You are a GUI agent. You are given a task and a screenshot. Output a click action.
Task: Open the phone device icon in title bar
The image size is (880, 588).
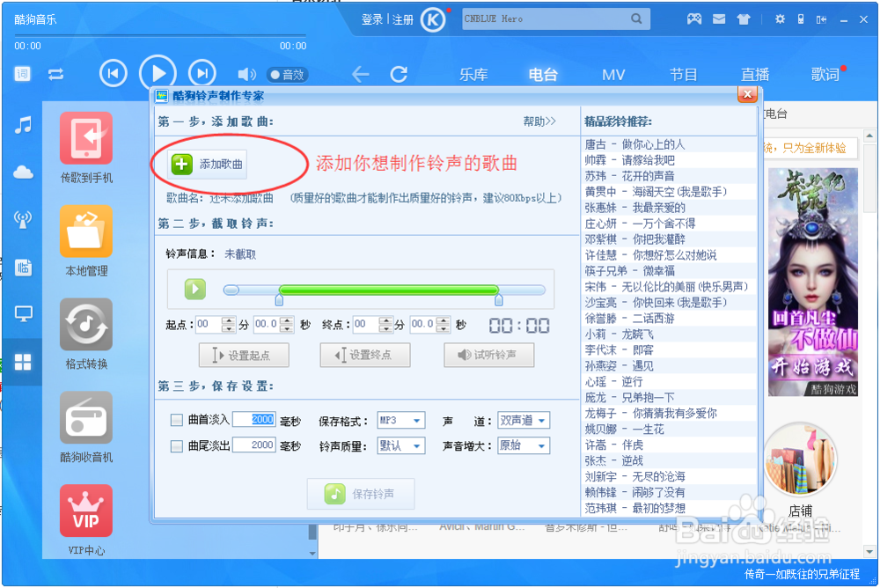[x=801, y=19]
